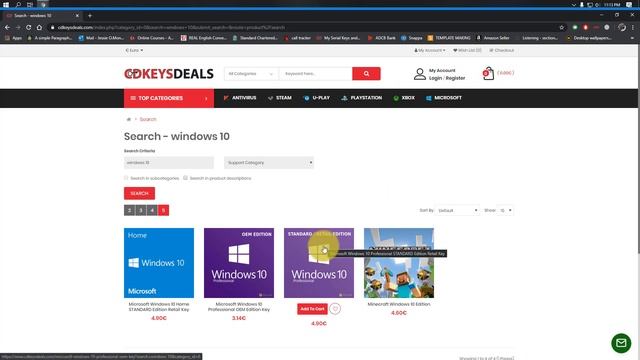Toggle Search in subcategories checkbox
Screen dimensions: 640x360
coord(126,178)
